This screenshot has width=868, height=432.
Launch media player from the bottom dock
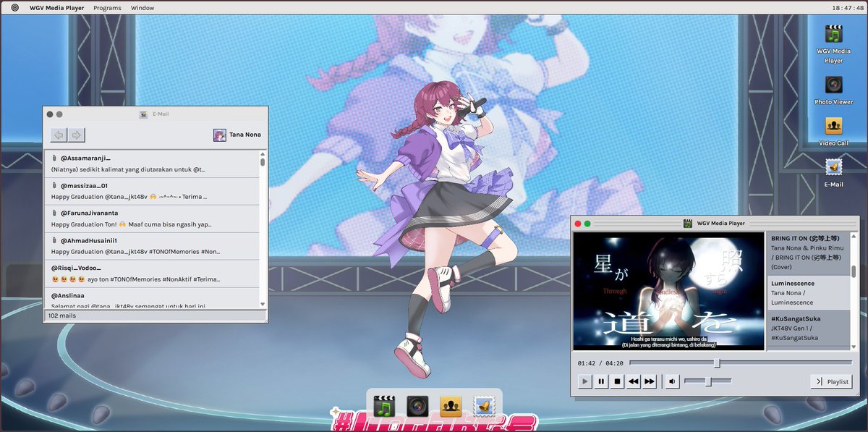(x=384, y=407)
